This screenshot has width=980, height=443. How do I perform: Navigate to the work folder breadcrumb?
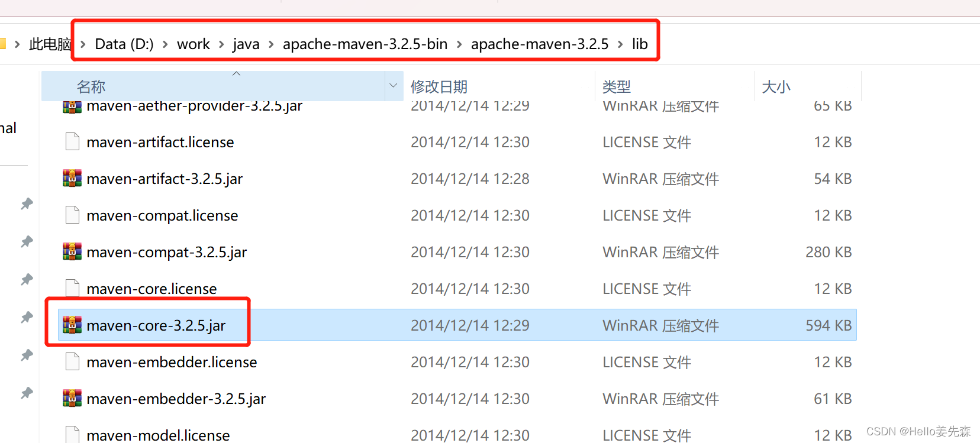click(194, 44)
